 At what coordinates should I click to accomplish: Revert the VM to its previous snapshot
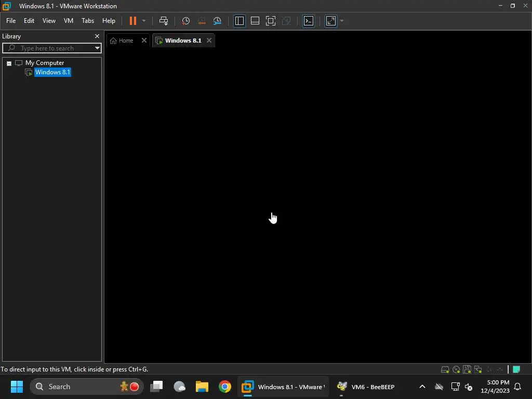click(202, 21)
